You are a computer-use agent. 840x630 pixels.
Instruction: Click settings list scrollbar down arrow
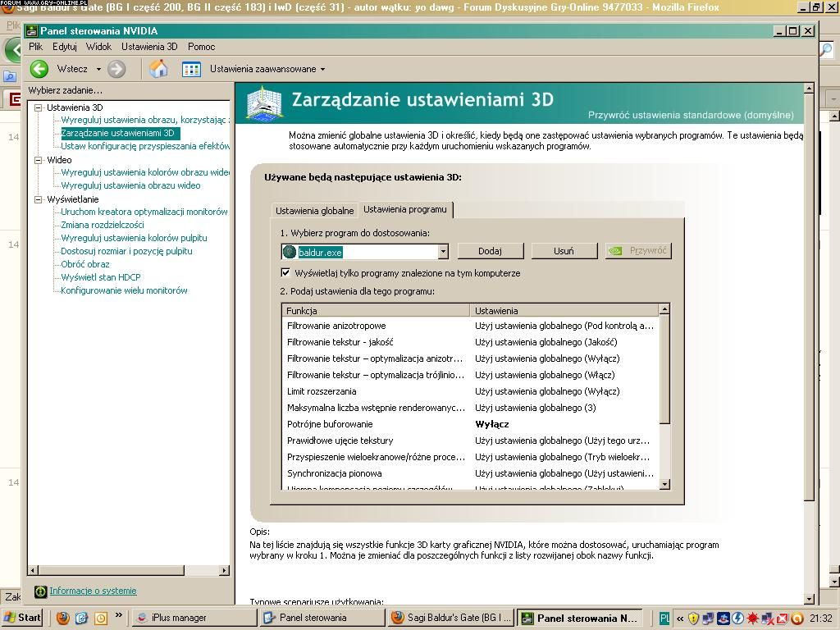664,484
